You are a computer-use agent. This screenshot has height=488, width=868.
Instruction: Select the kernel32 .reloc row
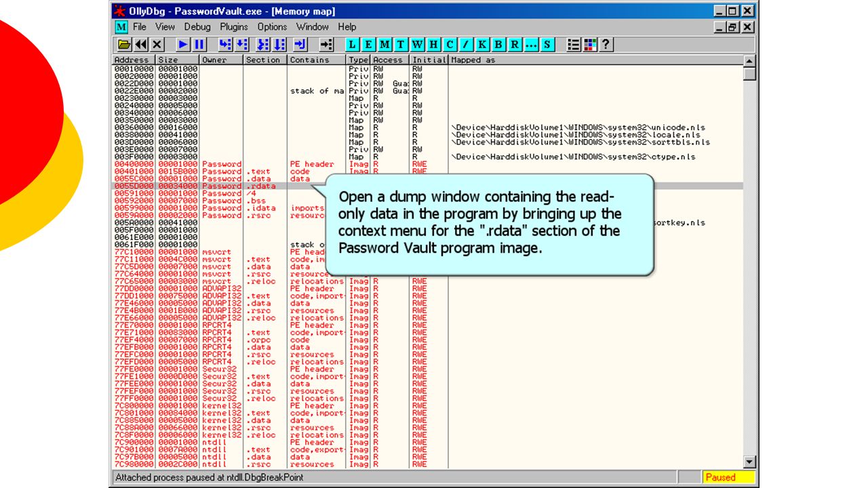point(427,435)
